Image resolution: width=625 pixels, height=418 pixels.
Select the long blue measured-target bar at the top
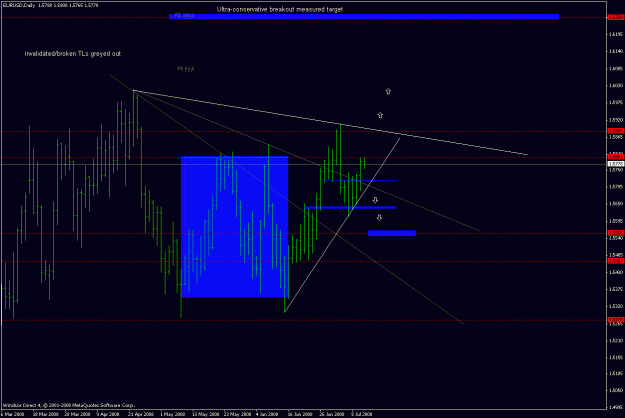tap(364, 16)
